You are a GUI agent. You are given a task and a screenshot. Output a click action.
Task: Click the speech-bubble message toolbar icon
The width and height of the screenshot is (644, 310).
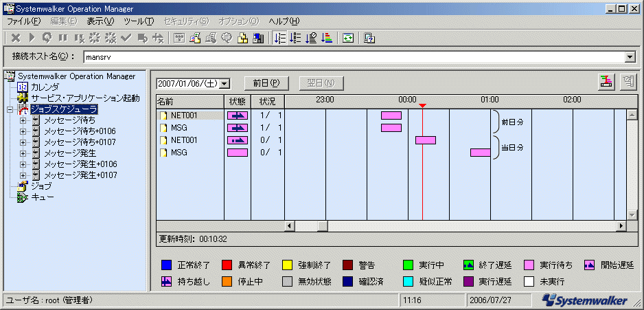tap(227, 38)
